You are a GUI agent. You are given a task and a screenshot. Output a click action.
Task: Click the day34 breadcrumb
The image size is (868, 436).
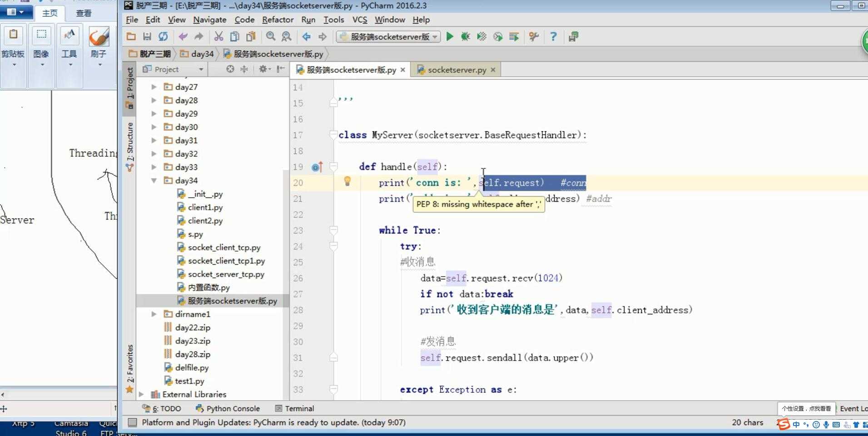point(197,54)
